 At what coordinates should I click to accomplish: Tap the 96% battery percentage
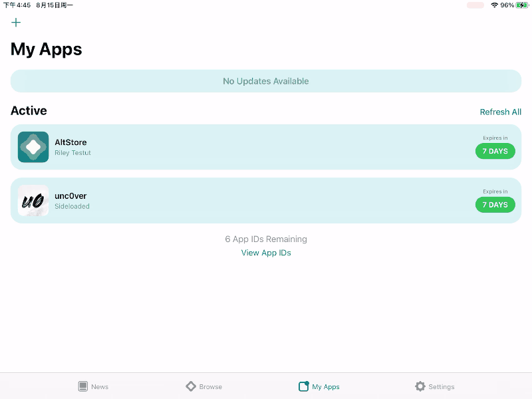pos(507,5)
